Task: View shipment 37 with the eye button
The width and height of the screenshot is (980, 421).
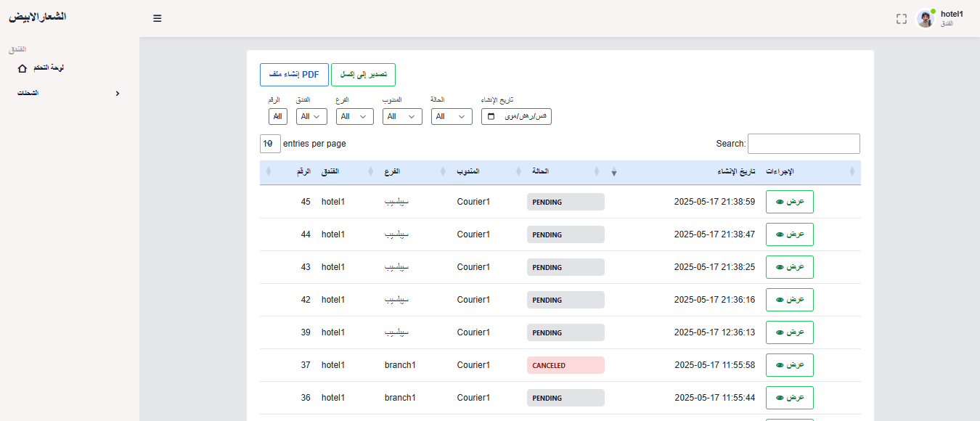Action: click(x=790, y=365)
